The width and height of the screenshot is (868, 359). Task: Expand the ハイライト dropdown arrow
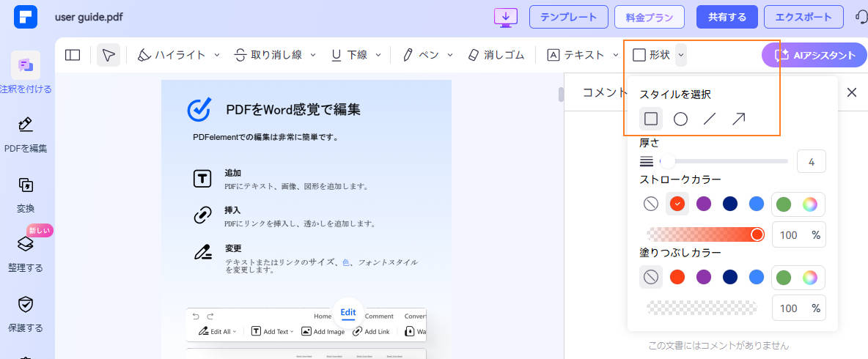click(217, 55)
